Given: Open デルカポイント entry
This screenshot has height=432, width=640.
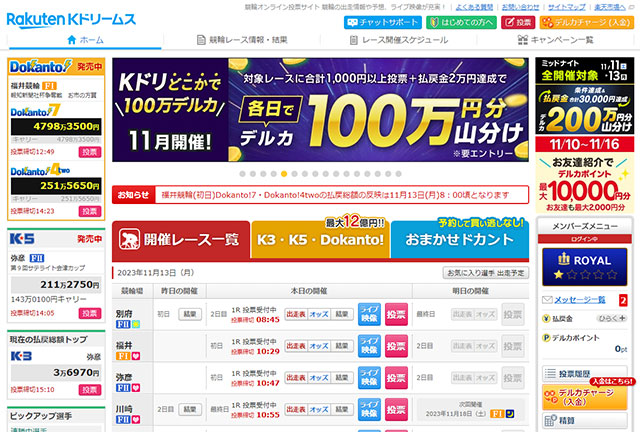Looking at the screenshot, I should click(x=576, y=338).
